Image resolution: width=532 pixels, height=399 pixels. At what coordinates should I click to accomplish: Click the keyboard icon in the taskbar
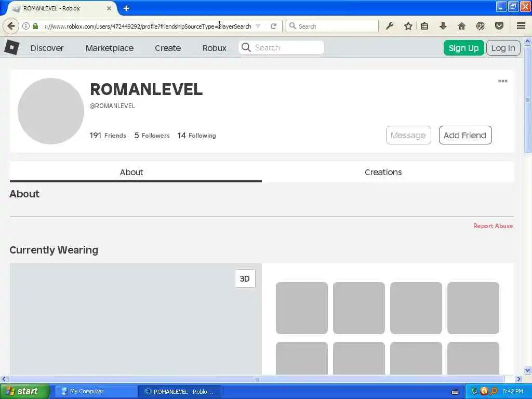coord(455,392)
